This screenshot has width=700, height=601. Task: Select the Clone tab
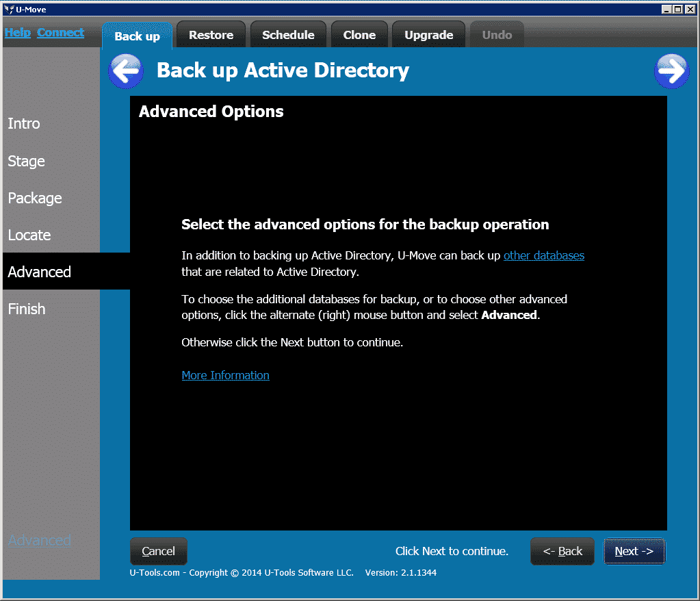pyautogui.click(x=359, y=35)
